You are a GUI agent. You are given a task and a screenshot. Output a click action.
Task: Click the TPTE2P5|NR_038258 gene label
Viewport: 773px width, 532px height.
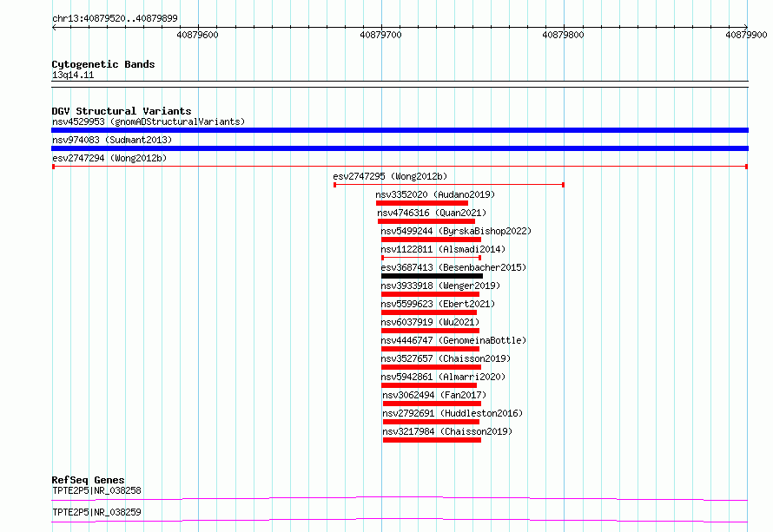pyautogui.click(x=96, y=490)
